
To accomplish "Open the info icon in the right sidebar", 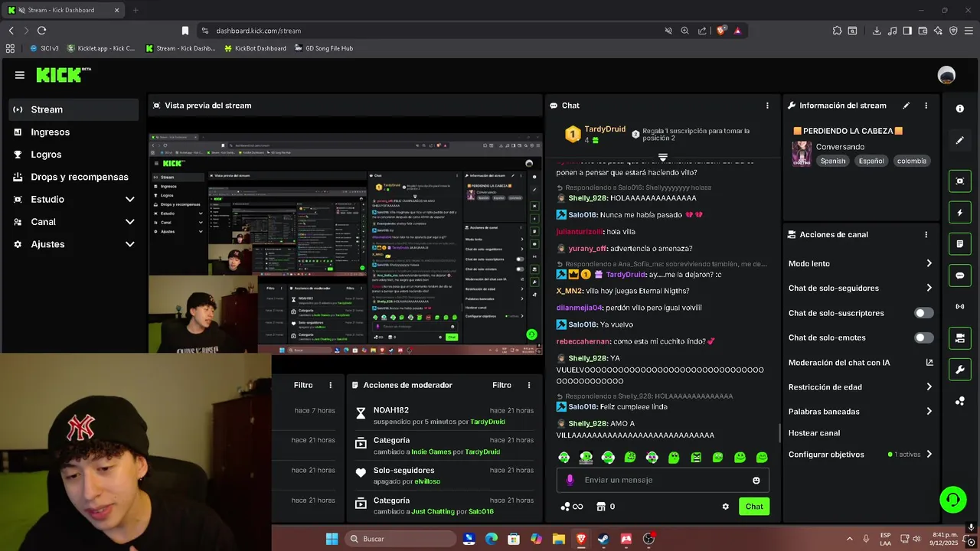I will click(960, 109).
